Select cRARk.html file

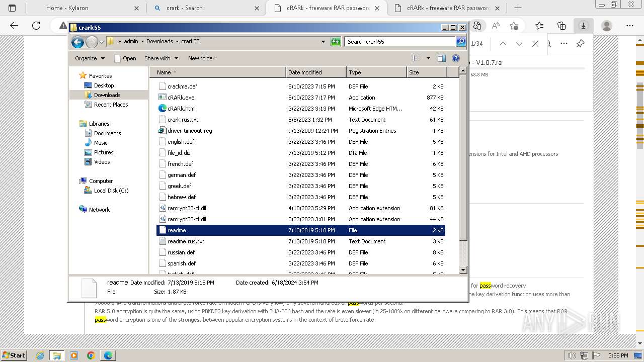click(x=301, y=109)
